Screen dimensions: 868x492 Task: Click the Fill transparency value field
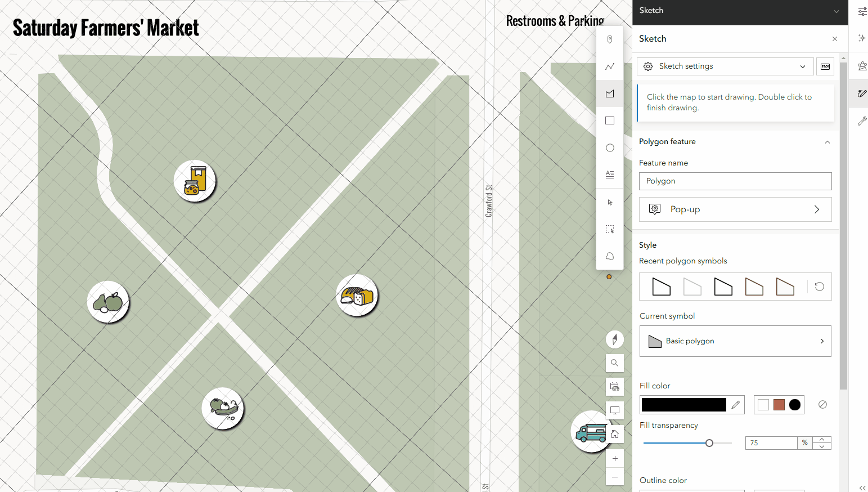(771, 443)
